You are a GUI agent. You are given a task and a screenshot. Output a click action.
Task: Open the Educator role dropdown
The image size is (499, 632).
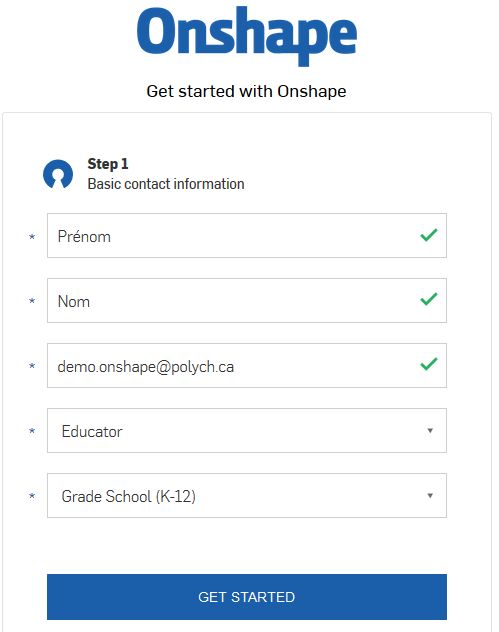[x=247, y=430]
